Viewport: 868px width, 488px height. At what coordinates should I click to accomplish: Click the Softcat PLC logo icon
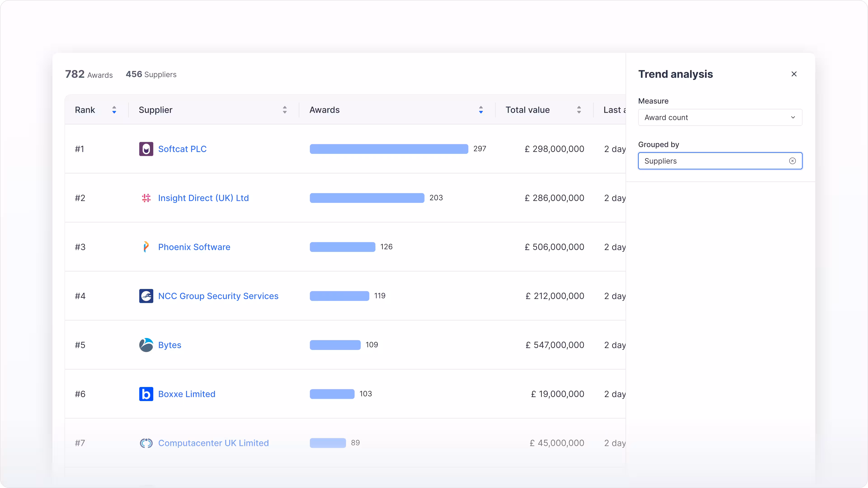(x=146, y=149)
